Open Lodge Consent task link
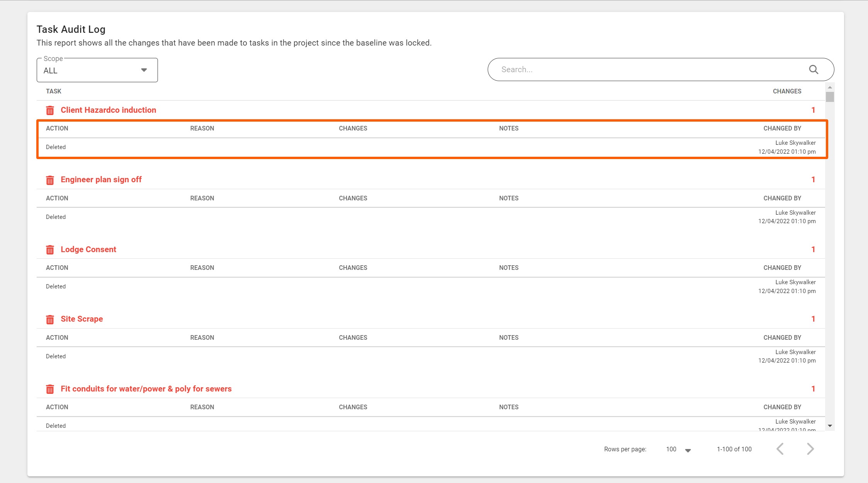 pos(88,249)
